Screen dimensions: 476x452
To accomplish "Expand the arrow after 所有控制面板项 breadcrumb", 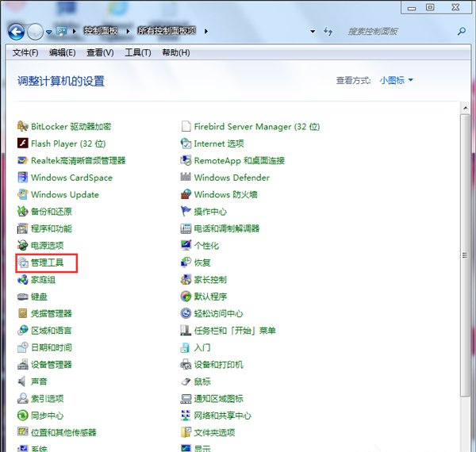I will click(x=205, y=31).
